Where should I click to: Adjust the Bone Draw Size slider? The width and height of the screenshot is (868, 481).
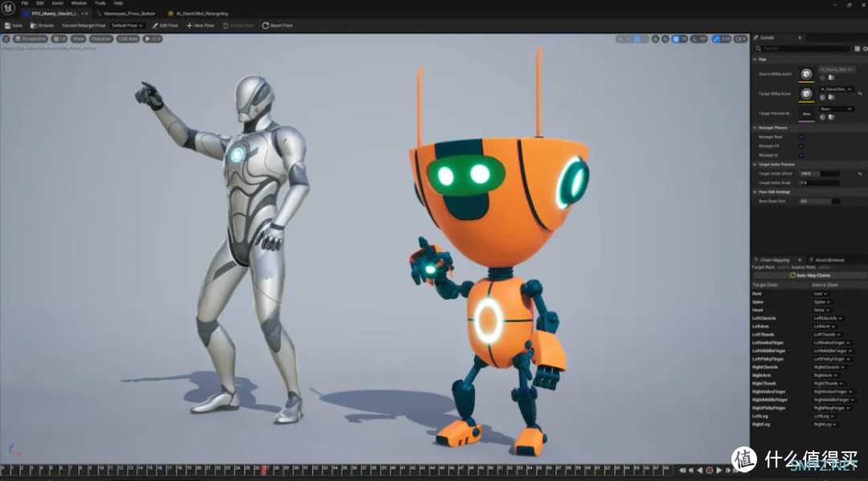[819, 202]
